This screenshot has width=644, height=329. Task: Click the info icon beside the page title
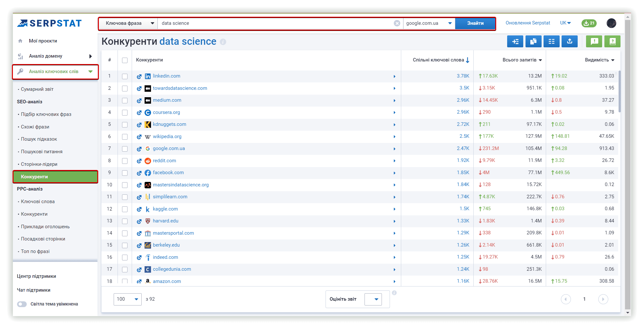point(223,42)
